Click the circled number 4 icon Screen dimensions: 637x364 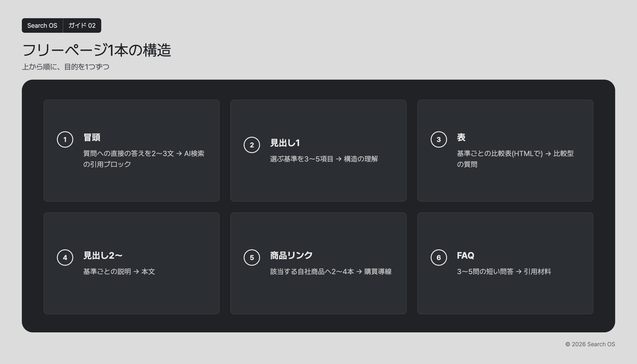[65, 258]
